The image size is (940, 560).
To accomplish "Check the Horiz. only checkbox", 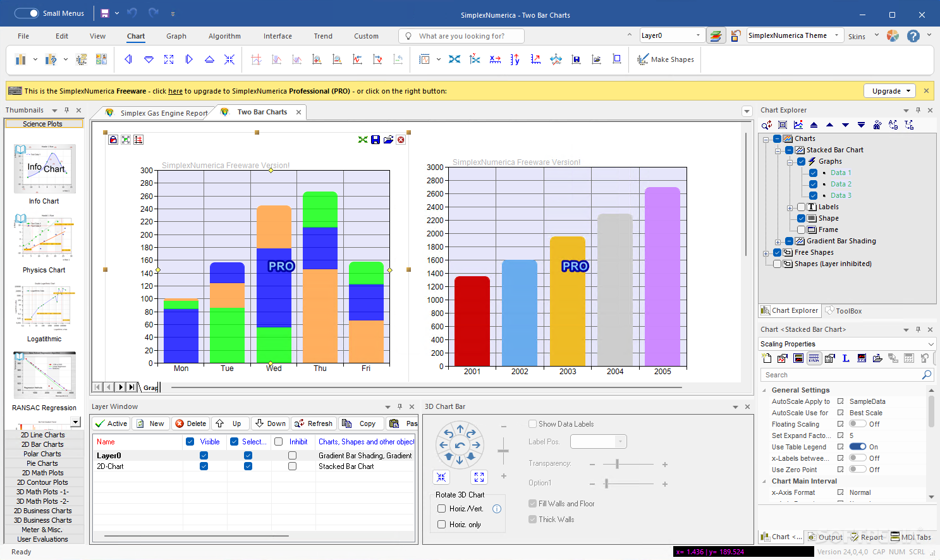I will (442, 525).
